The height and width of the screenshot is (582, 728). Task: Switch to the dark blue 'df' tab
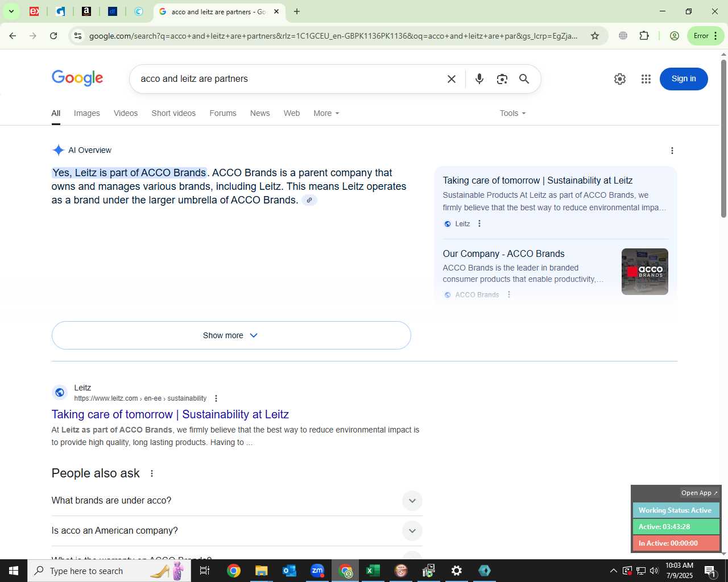coord(113,11)
